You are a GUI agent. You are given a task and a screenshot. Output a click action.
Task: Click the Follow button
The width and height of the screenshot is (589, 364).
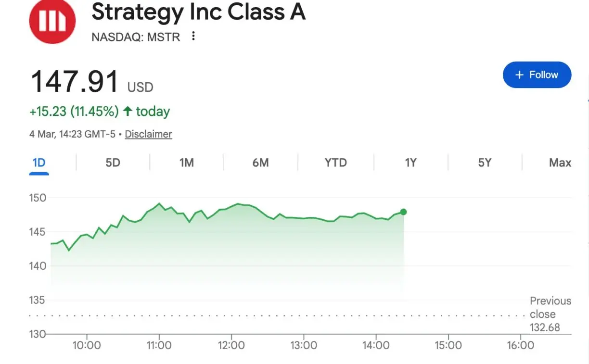click(537, 75)
